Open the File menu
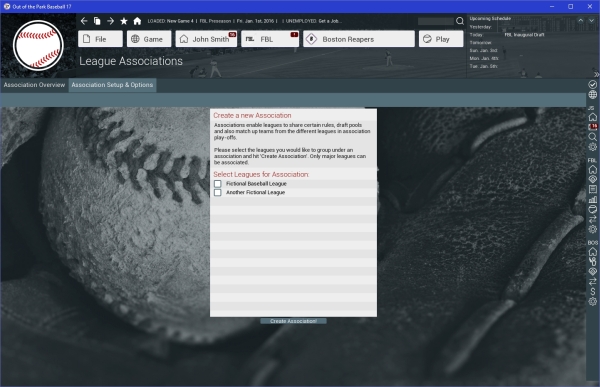The height and width of the screenshot is (387, 600). [100, 39]
